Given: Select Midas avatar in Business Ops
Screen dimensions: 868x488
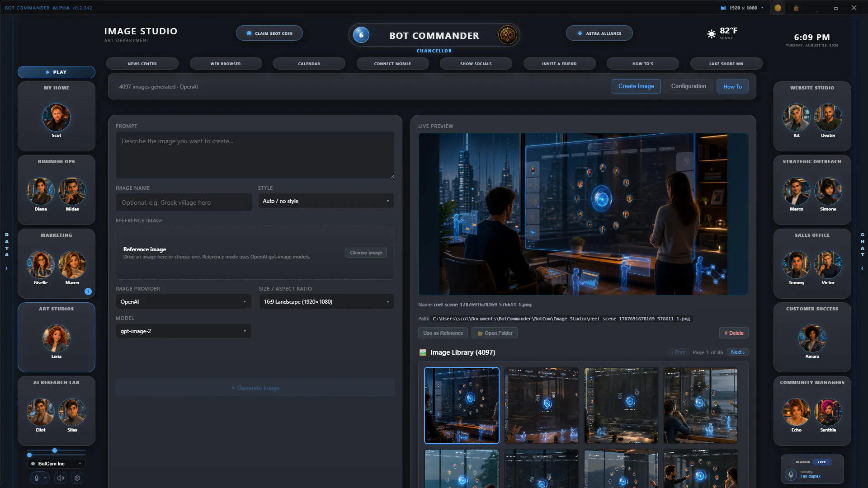Looking at the screenshot, I should click(72, 191).
